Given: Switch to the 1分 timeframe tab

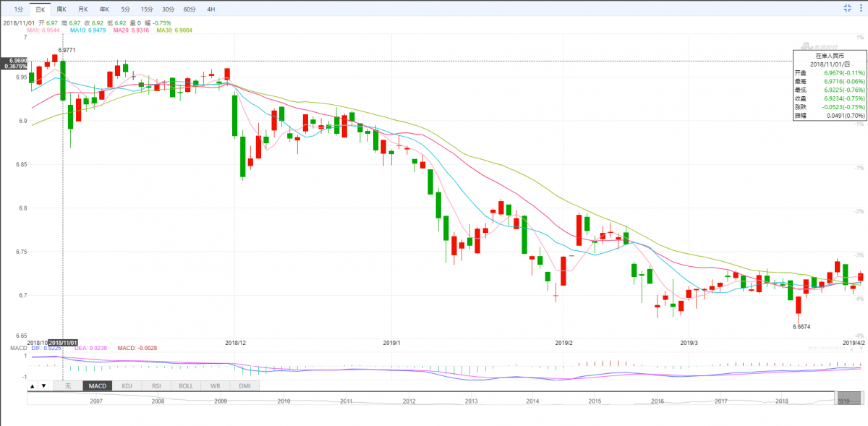Looking at the screenshot, I should click(19, 9).
